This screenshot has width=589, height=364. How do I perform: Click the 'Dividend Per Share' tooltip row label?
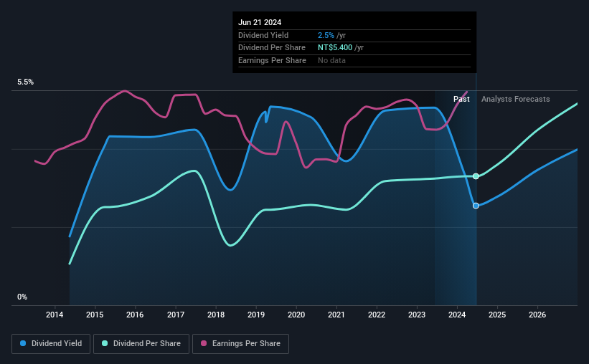tap(272, 48)
